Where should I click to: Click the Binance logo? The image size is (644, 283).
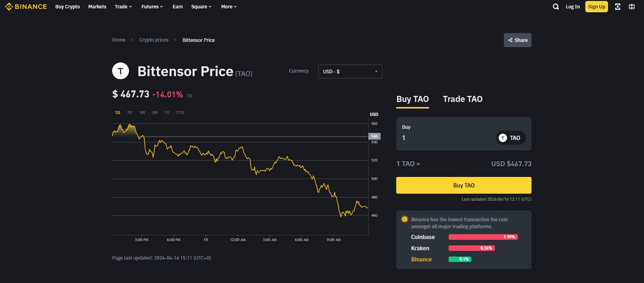click(26, 7)
